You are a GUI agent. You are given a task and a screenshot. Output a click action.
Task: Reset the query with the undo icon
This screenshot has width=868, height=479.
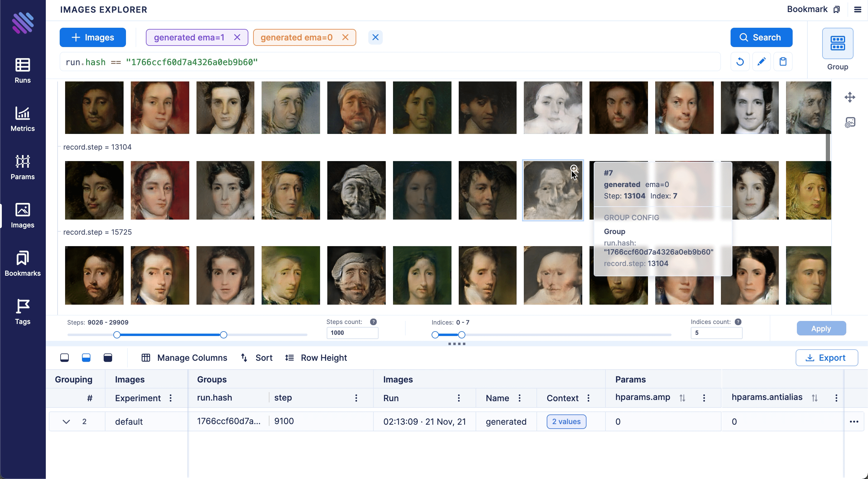(x=740, y=62)
